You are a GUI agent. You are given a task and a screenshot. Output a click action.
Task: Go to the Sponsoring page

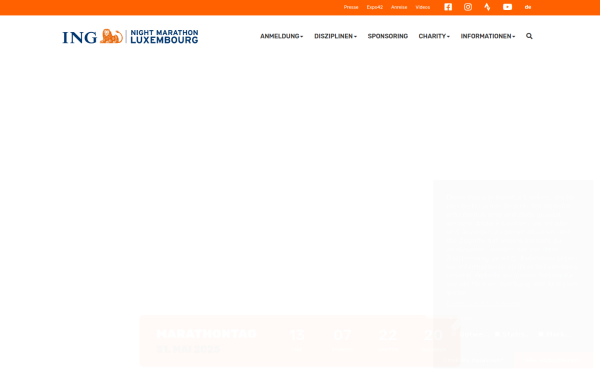click(x=388, y=36)
